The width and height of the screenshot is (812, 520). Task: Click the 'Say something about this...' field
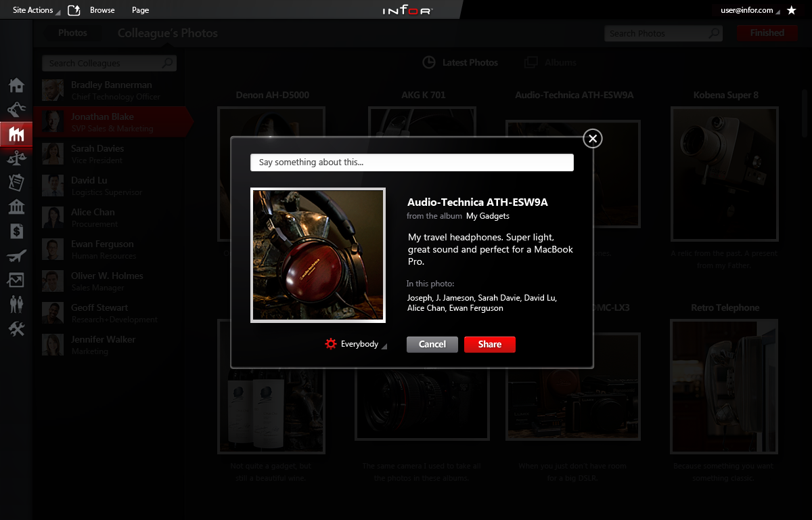pos(412,162)
